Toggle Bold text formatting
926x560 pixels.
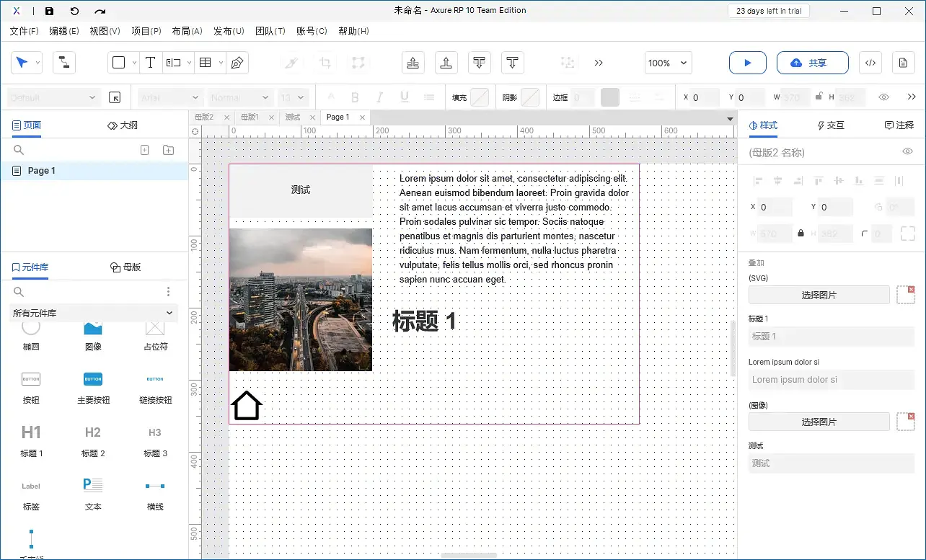tap(355, 97)
